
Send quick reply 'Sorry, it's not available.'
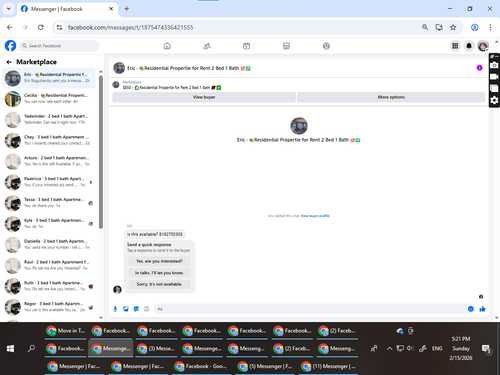[x=159, y=284]
